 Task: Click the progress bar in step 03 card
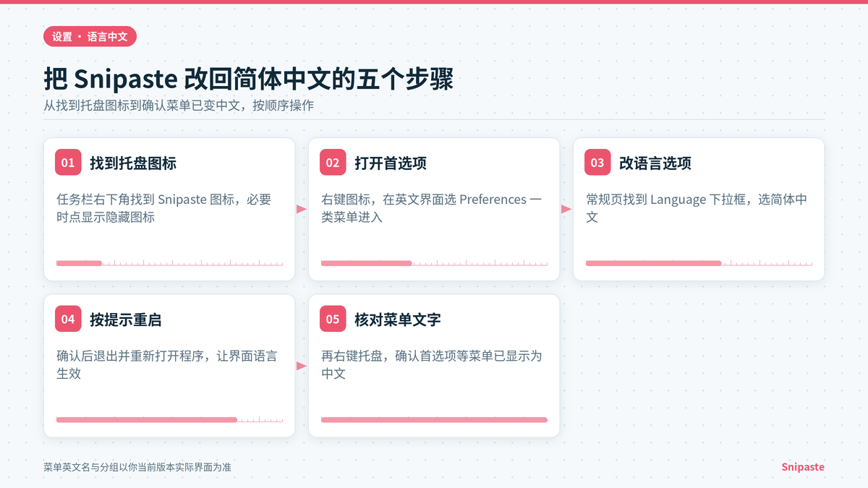click(699, 263)
